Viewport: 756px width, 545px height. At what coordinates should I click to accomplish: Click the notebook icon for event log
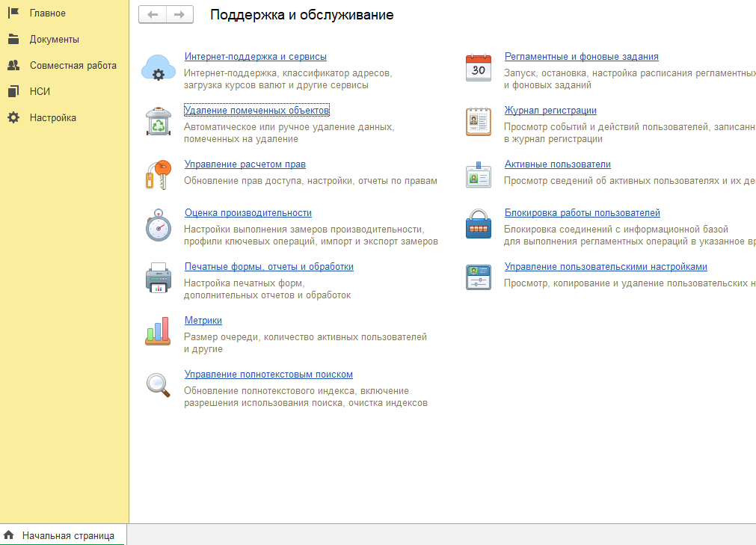479,121
